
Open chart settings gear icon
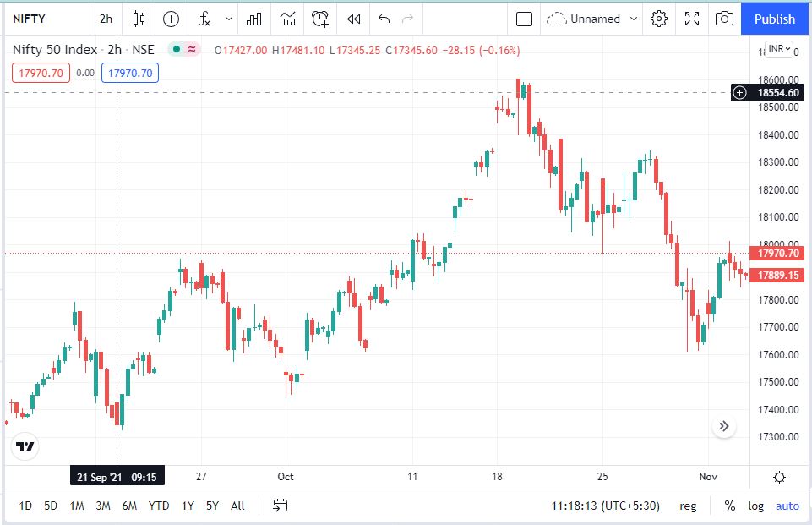(x=659, y=19)
